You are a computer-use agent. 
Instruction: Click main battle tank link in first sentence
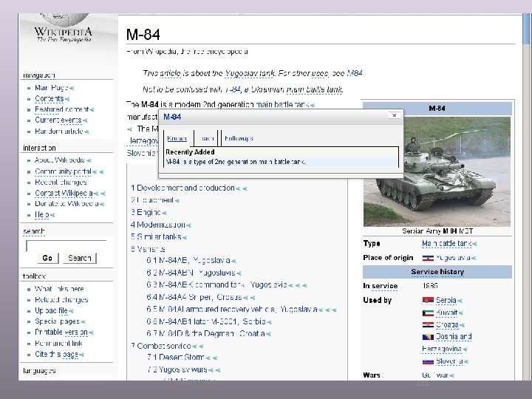point(282,105)
